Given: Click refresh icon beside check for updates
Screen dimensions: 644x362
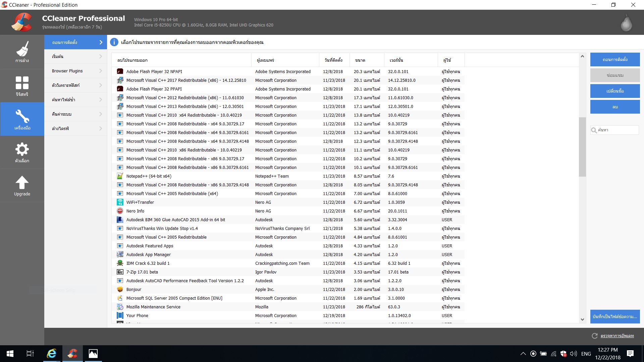Looking at the screenshot, I should click(x=595, y=336).
